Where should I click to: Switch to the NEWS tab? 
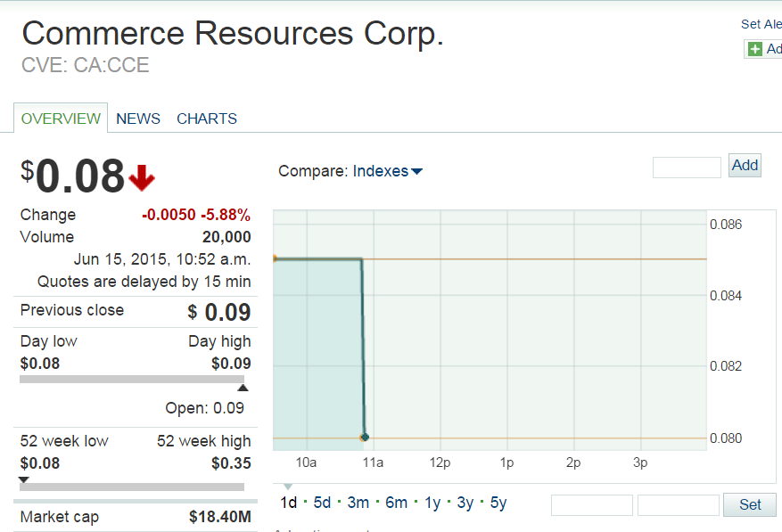[138, 119]
